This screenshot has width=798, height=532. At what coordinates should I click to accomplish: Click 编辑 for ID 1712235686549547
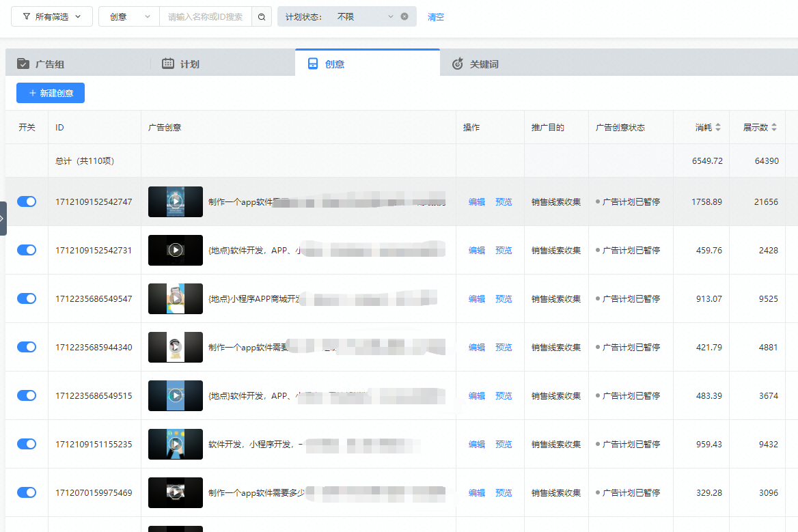coord(477,298)
